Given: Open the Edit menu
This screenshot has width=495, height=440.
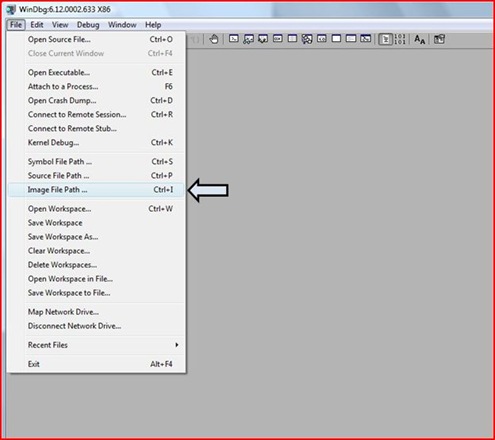Looking at the screenshot, I should pyautogui.click(x=37, y=25).
